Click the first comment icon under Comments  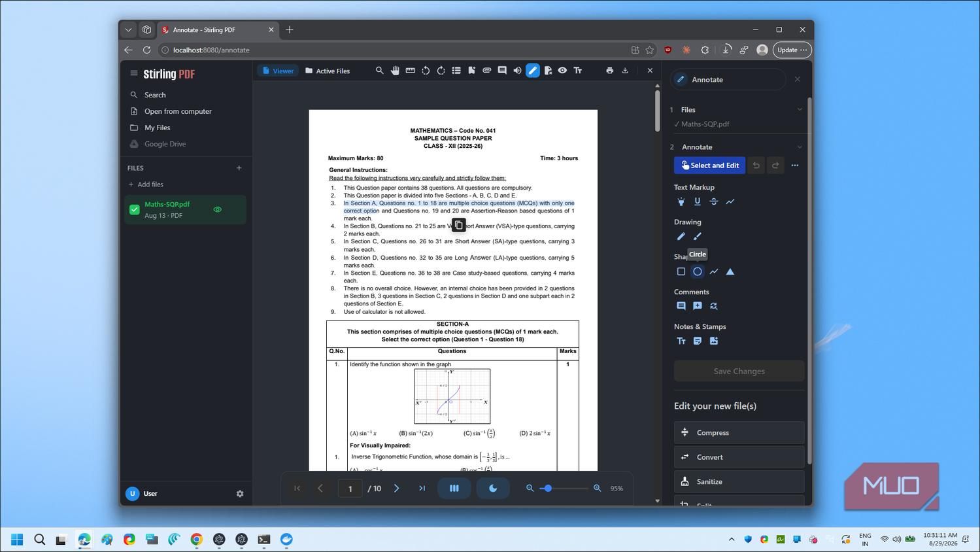681,306
